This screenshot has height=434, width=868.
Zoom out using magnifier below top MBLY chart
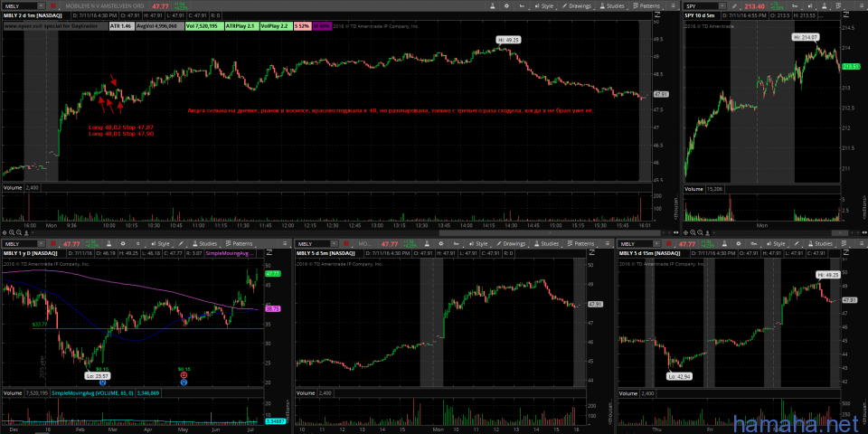[x=19, y=232]
